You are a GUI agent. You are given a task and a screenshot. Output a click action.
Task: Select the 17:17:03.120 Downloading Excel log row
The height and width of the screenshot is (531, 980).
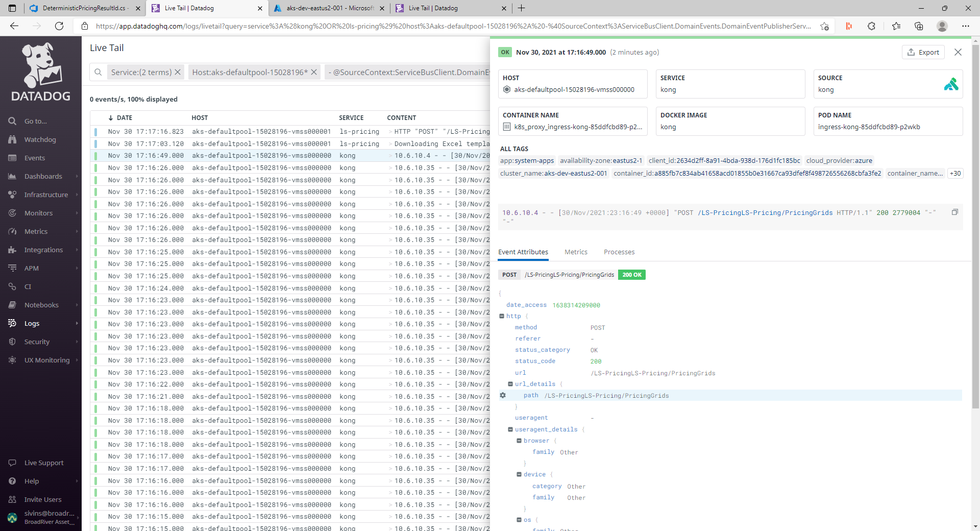(x=290, y=144)
